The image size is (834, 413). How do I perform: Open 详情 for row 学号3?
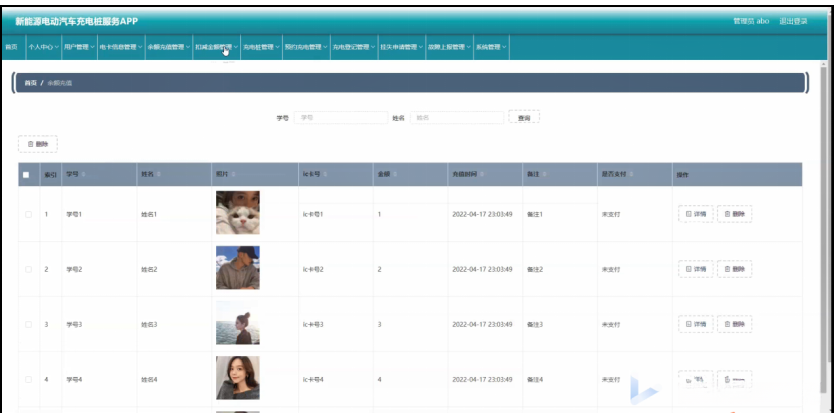[695, 324]
